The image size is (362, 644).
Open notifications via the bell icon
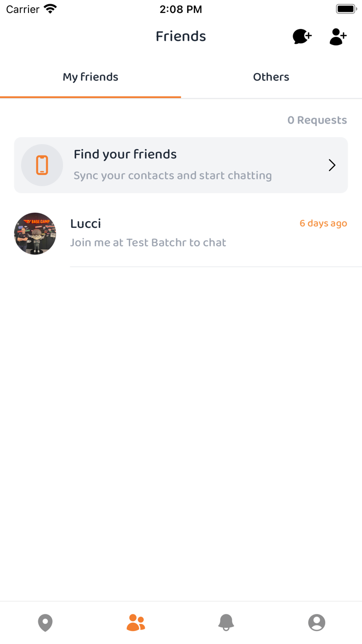point(226,623)
